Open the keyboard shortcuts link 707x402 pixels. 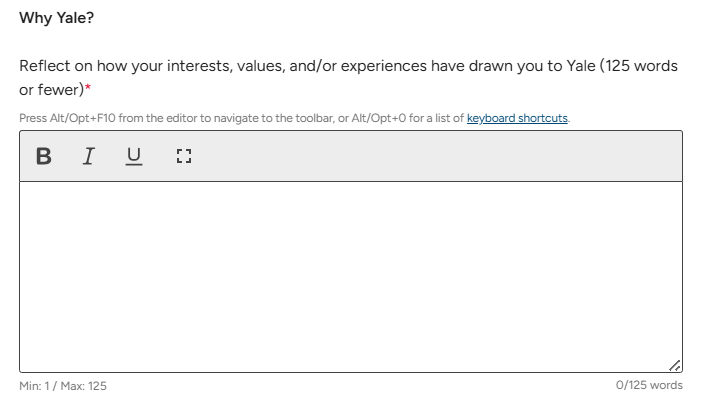[x=517, y=118]
